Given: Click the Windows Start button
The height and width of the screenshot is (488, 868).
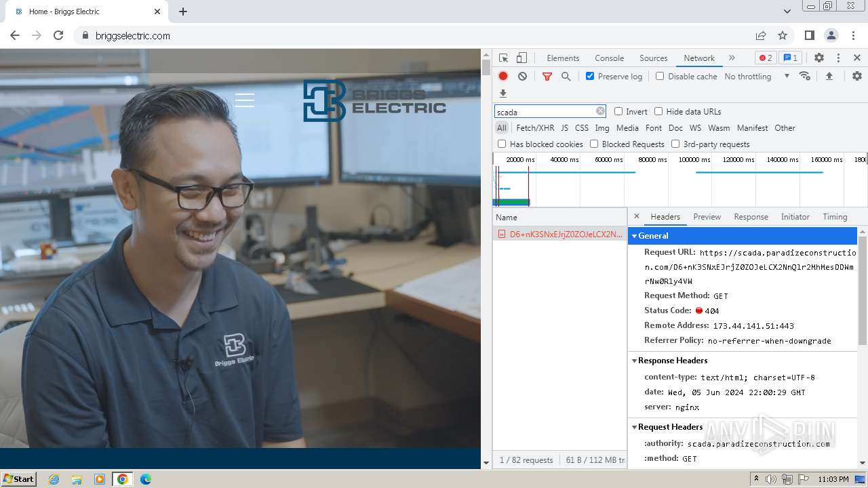Looking at the screenshot, I should point(18,479).
